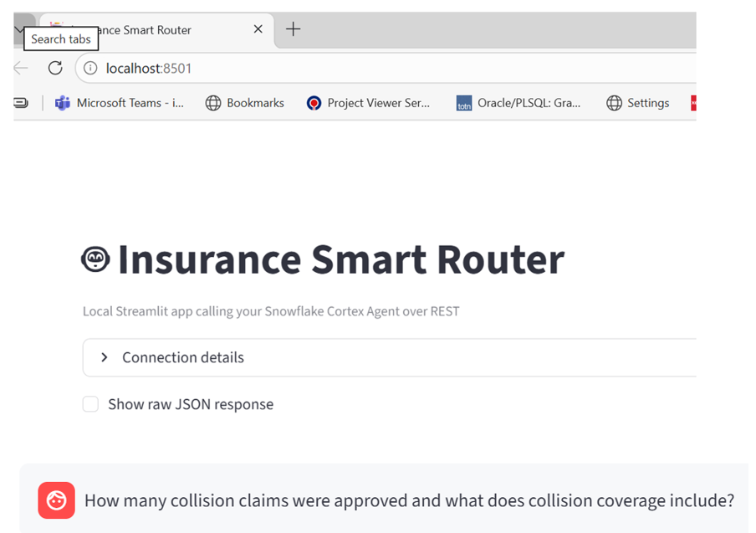
Task: Expand the Connection details section
Action: pos(183,357)
